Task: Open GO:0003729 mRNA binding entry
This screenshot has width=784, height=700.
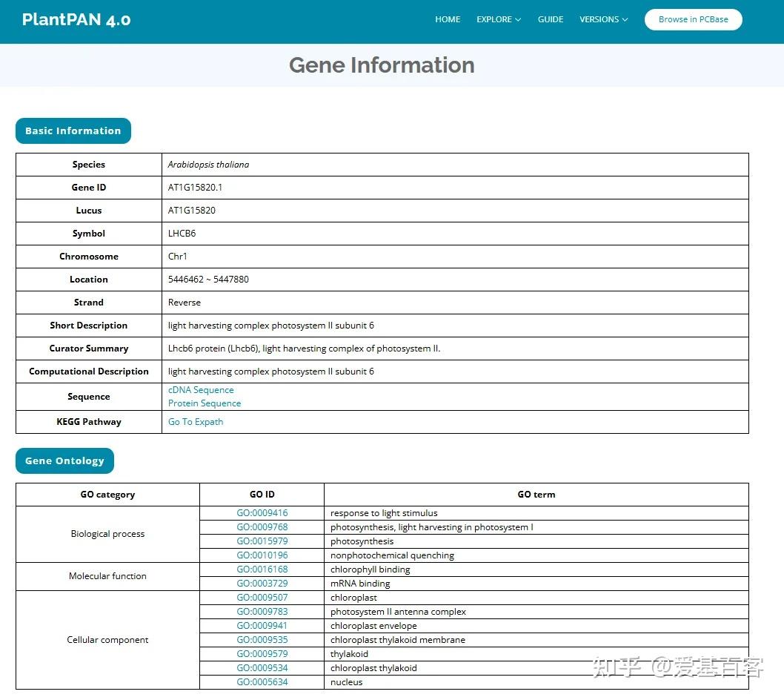Action: [x=262, y=583]
